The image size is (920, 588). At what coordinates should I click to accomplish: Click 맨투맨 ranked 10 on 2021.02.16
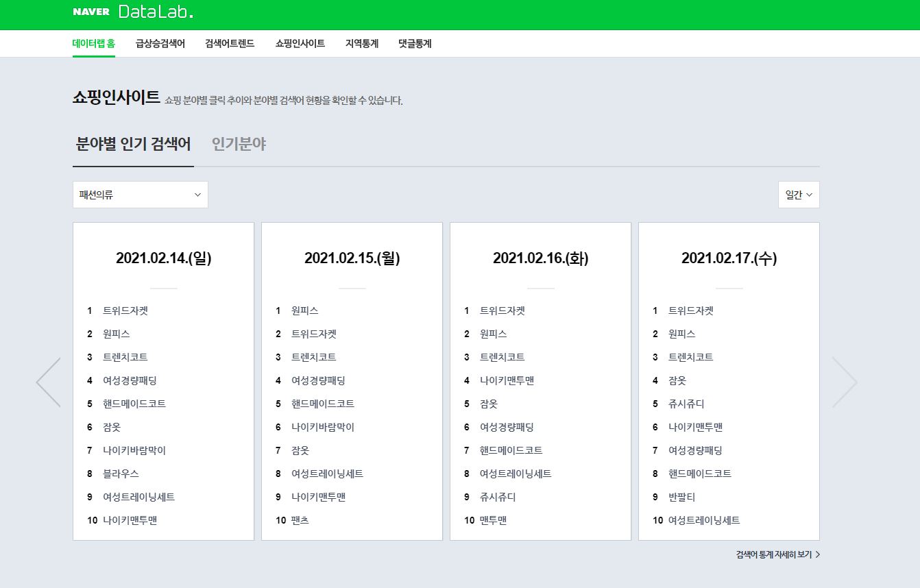tap(494, 520)
